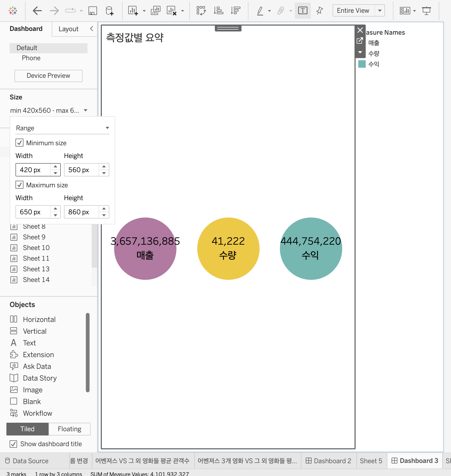Click the purple 매출 circle mark
Viewport: 451px width, 476px height.
coord(145,249)
